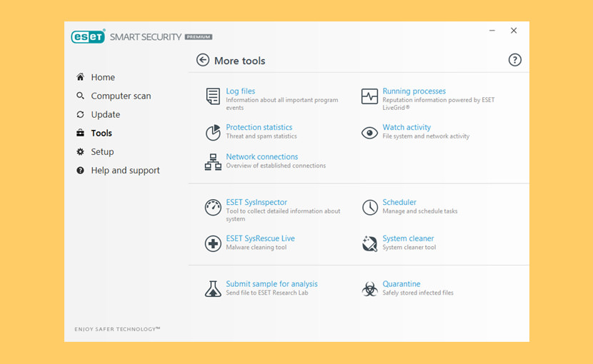Select Tools in the sidebar menu
The image size is (593, 364).
(101, 133)
